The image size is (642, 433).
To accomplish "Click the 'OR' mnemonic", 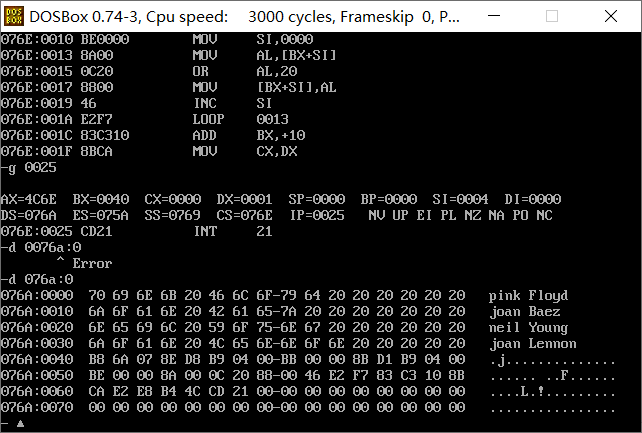I will 201,71.
